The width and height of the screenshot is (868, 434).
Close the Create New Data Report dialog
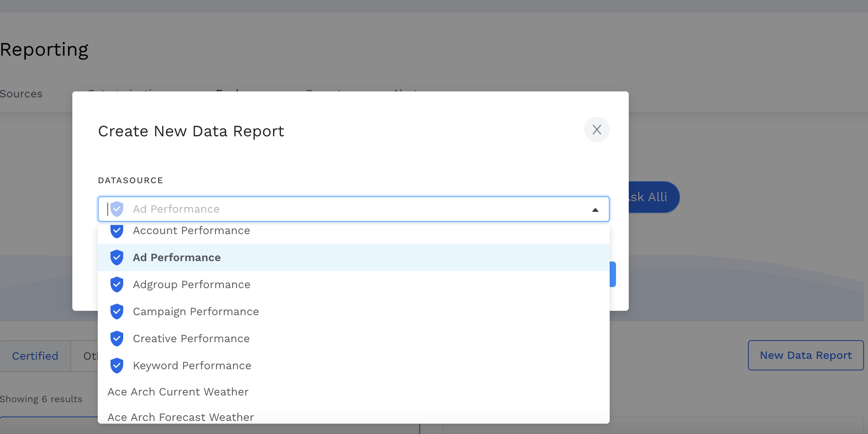(x=597, y=130)
